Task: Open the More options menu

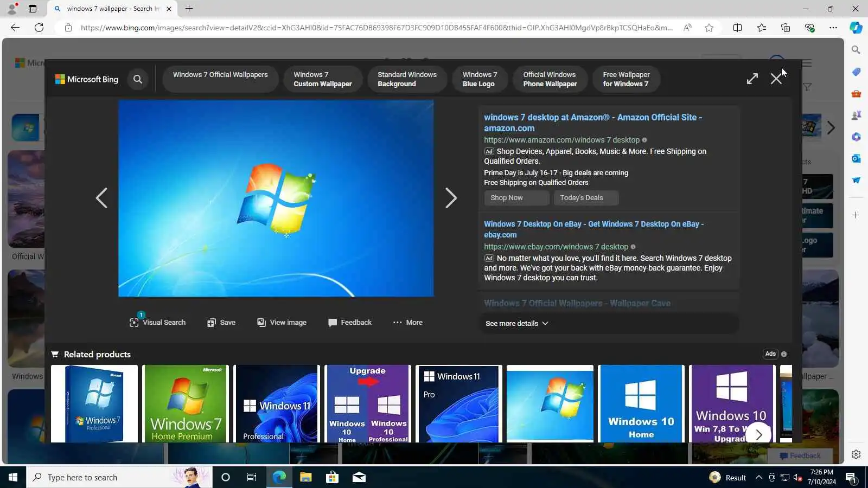Action: 408,323
